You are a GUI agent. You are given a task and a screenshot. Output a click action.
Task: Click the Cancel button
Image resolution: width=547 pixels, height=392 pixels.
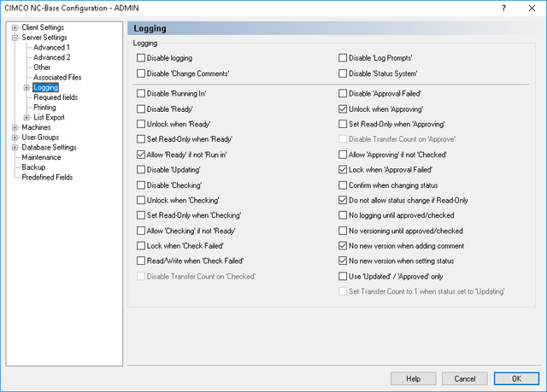tap(465, 378)
